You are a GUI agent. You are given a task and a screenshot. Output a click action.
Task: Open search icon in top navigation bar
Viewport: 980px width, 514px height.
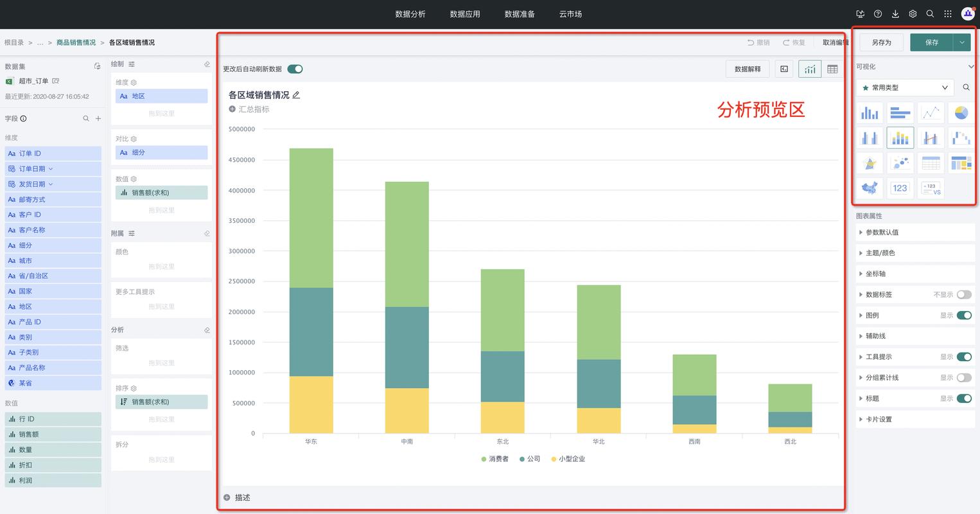(x=930, y=13)
